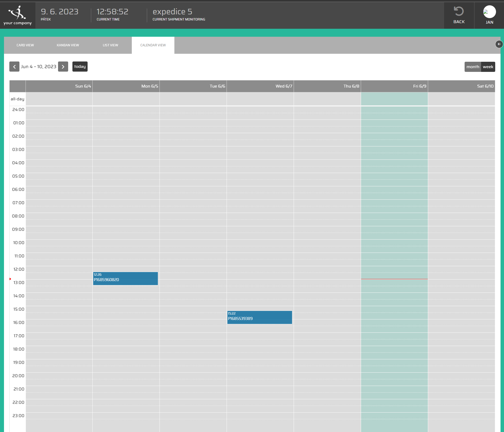Open shipment event P1685539389
The height and width of the screenshot is (432, 504).
point(260,317)
